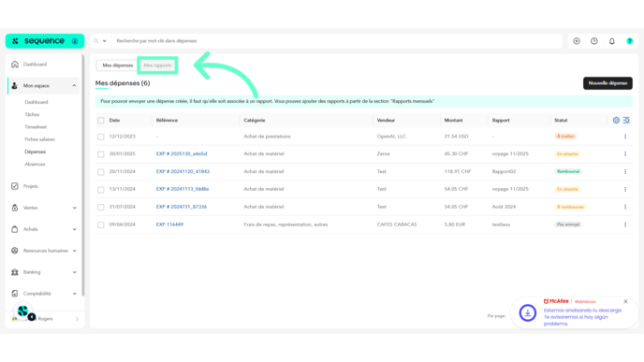The image size is (644, 362).
Task: Open actions menu for Zerox row
Action: coord(625,154)
